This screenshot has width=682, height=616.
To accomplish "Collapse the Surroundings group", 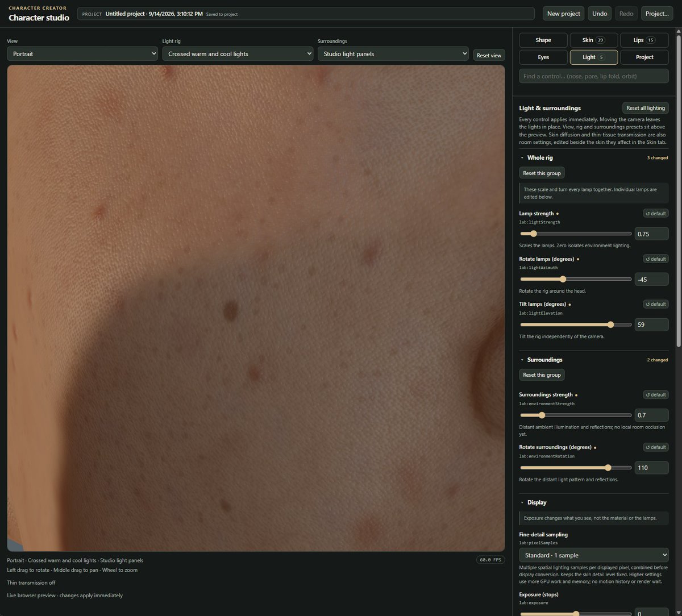I will tap(540, 360).
